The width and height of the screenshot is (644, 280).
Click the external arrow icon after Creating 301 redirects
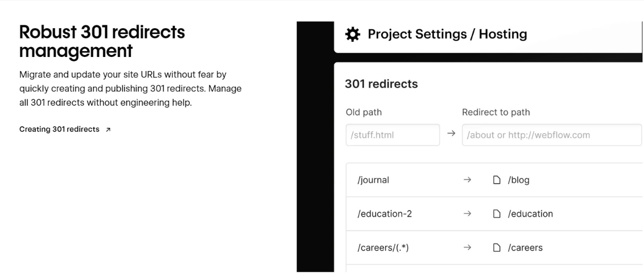108,130
